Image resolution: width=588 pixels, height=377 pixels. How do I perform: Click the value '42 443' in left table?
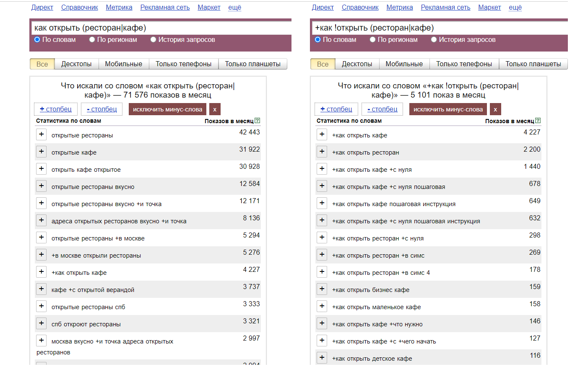pos(250,132)
